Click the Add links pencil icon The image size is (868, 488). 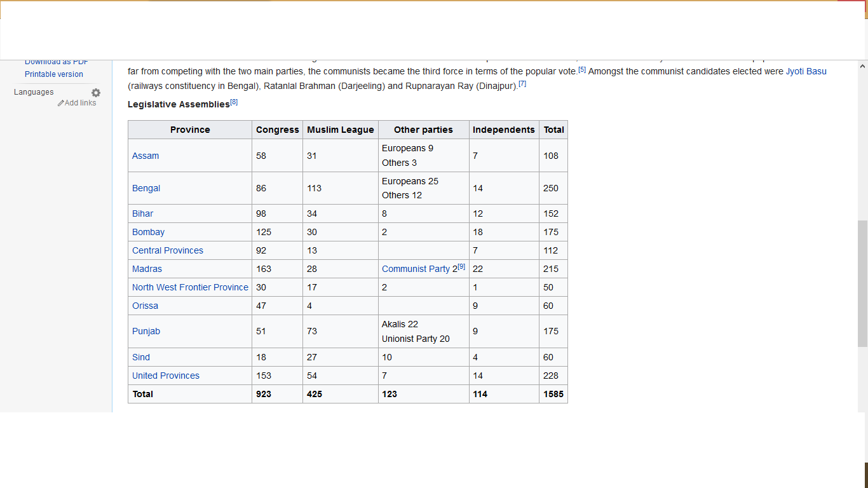(x=61, y=103)
